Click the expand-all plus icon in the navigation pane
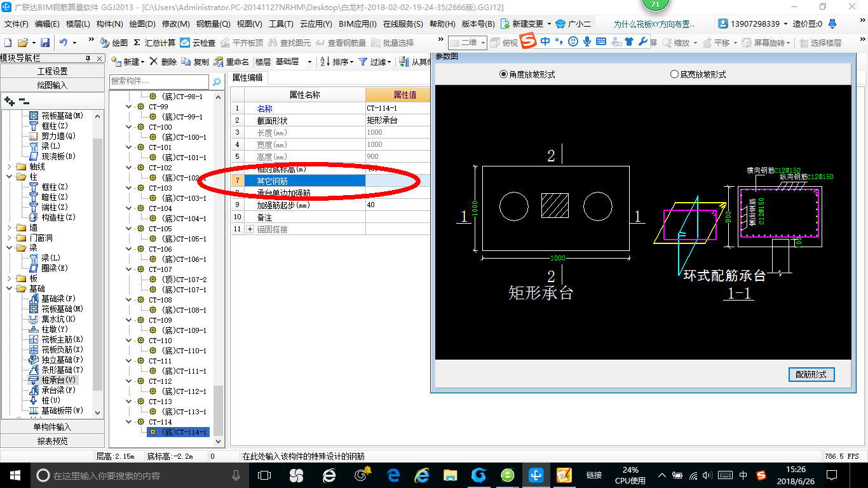 point(9,101)
